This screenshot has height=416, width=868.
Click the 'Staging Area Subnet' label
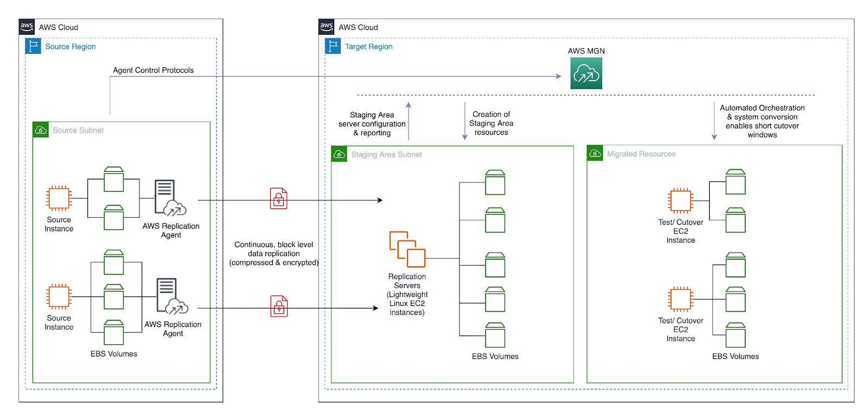pos(387,155)
